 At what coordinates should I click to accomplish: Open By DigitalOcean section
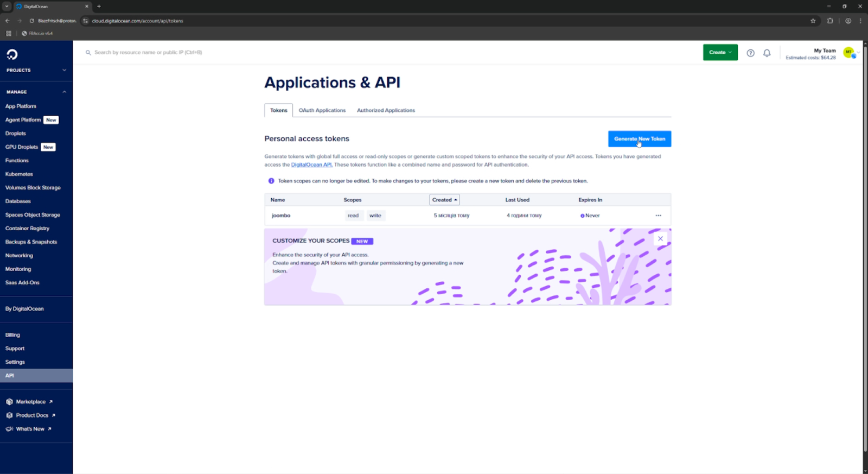(24, 309)
